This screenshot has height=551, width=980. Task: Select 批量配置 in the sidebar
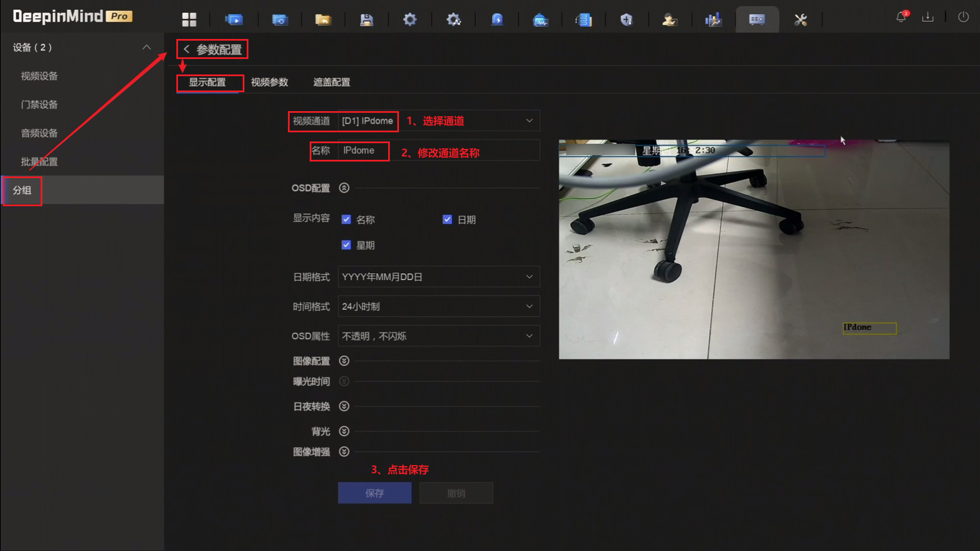point(39,162)
